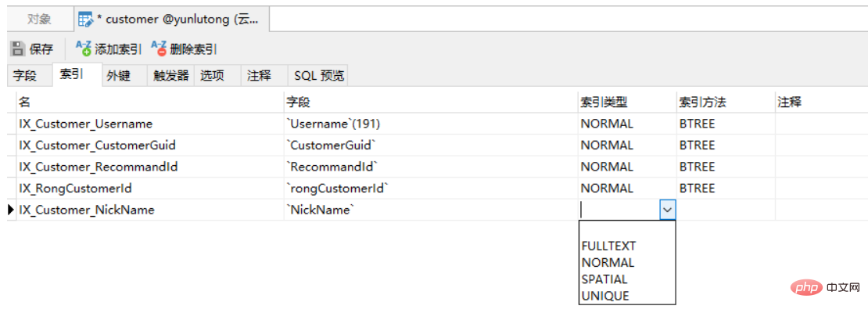
Task: Click the delete index (删除索引) icon
Action: (x=159, y=49)
